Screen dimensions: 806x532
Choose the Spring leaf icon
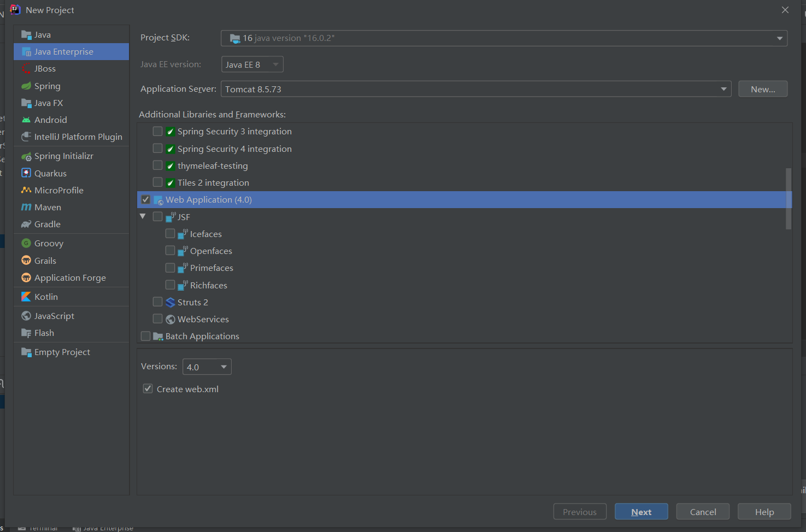(26, 86)
